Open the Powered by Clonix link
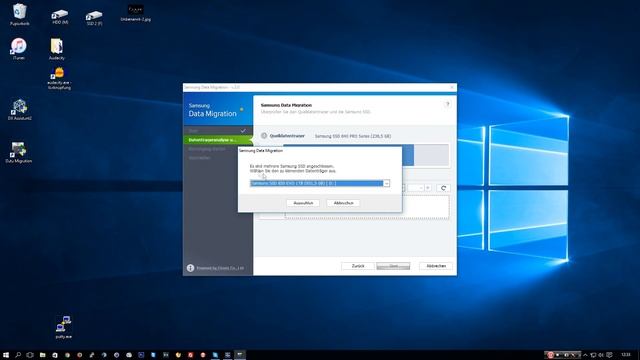This screenshot has height=360, width=640. click(220, 268)
